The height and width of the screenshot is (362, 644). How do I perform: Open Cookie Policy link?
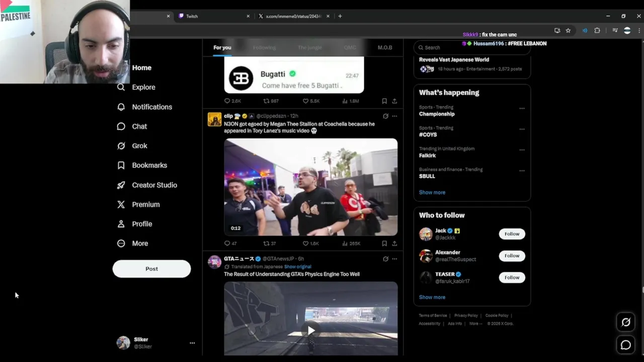(x=497, y=316)
